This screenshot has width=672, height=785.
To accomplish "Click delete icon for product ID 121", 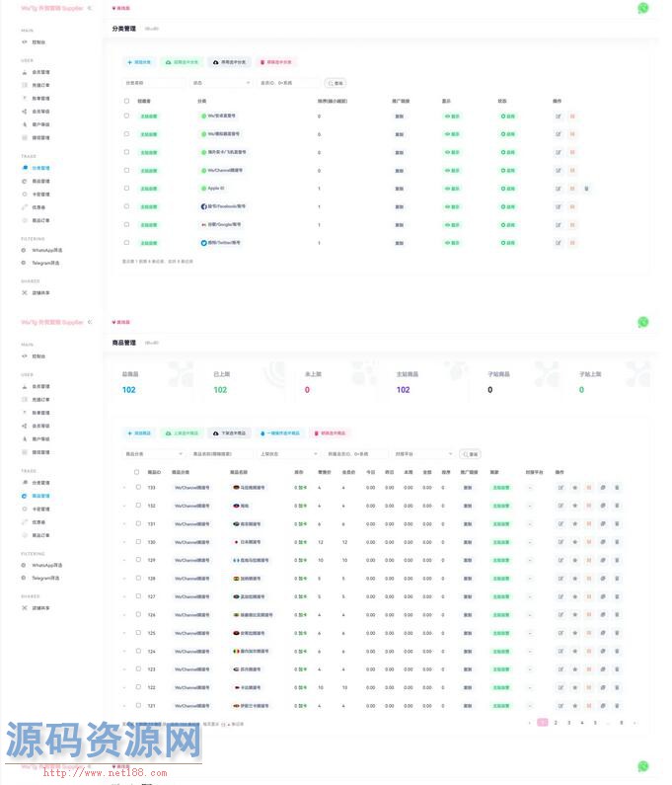I will pos(617,706).
